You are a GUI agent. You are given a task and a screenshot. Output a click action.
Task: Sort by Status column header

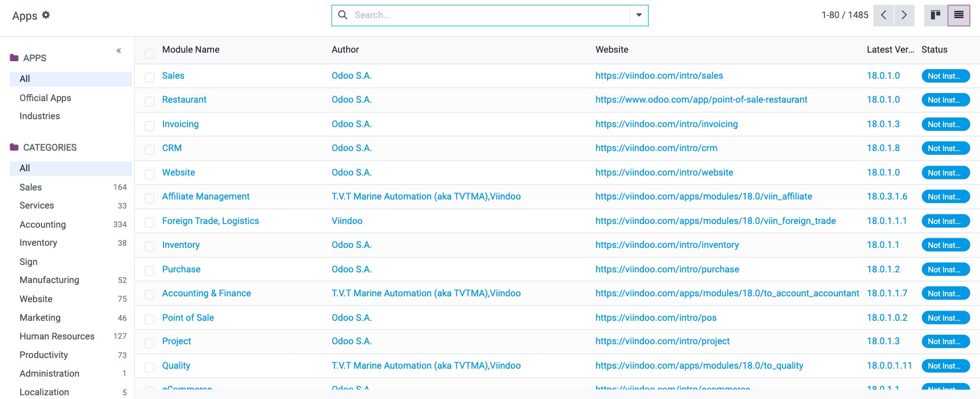coord(934,49)
